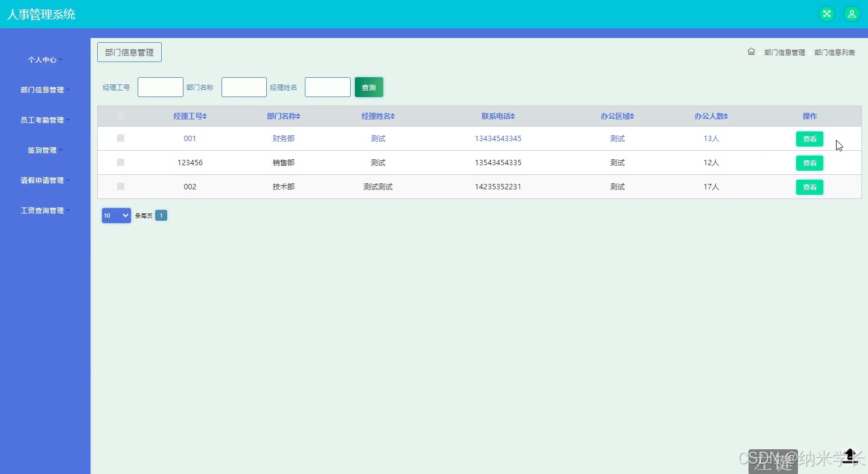Open the rows-per-page dropdown showing 10
868x474 pixels.
[116, 215]
